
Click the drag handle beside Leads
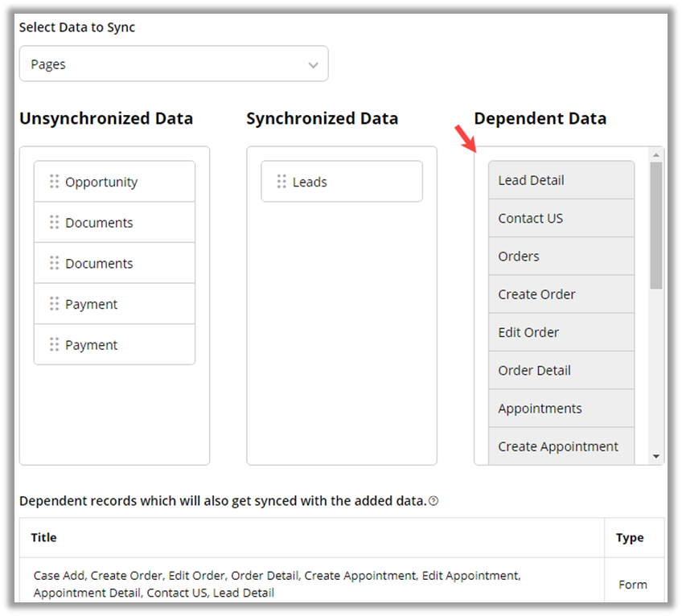[281, 182]
